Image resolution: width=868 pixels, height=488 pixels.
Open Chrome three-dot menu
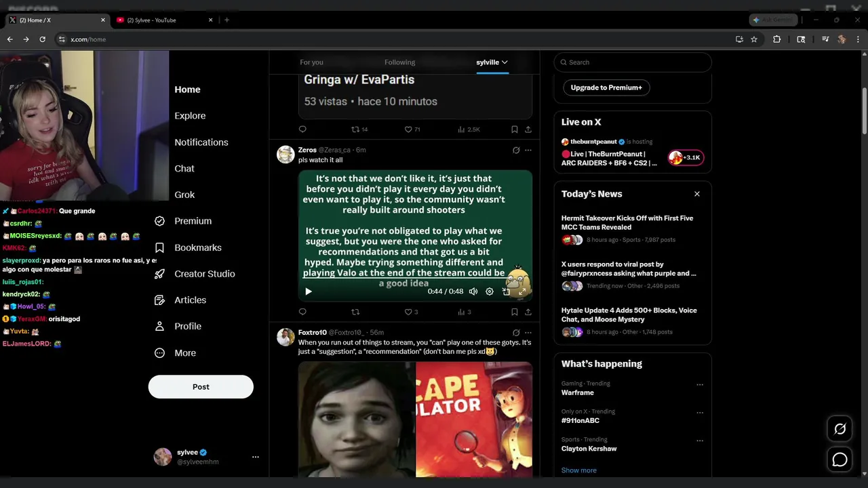[858, 39]
